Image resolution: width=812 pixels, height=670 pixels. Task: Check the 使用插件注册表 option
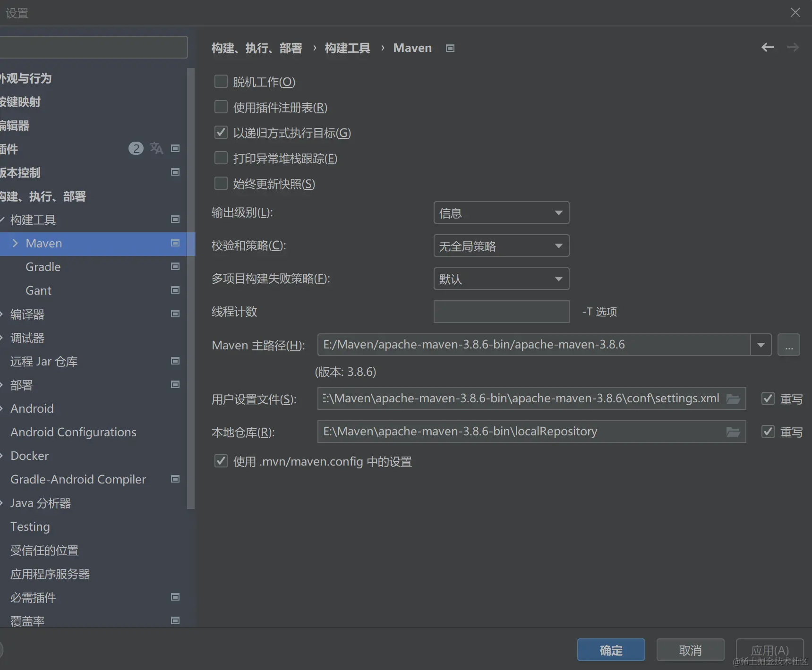pyautogui.click(x=221, y=107)
